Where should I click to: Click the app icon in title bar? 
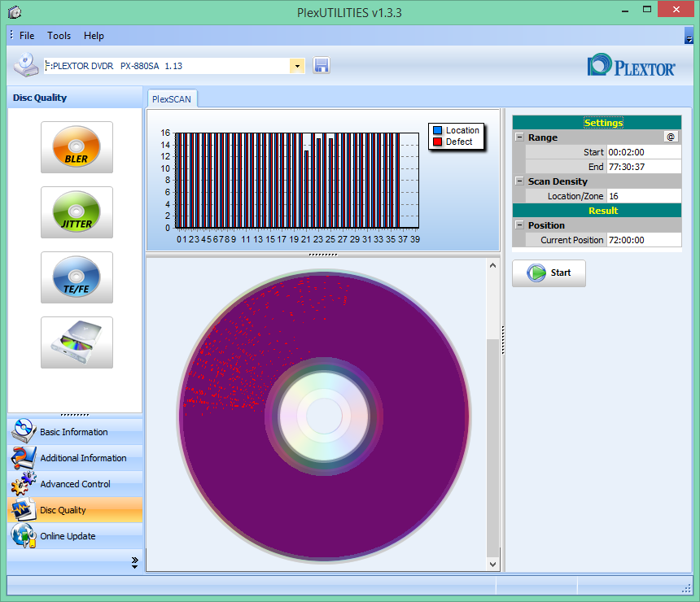(x=15, y=12)
